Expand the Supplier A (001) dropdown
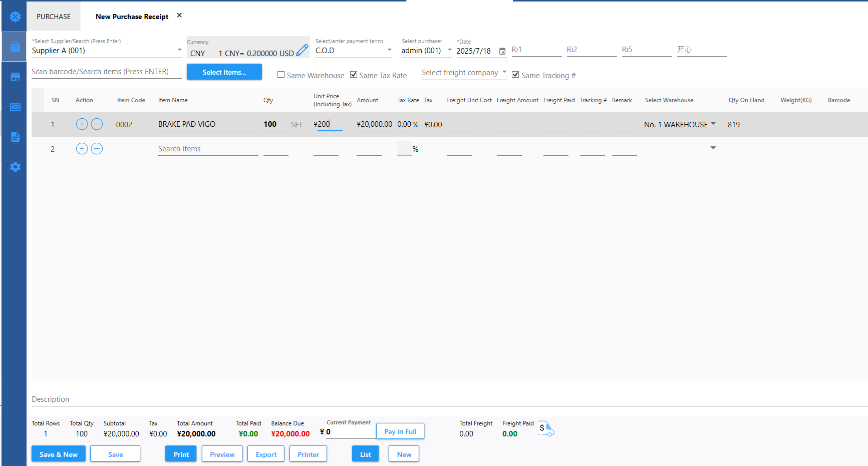 pos(179,50)
